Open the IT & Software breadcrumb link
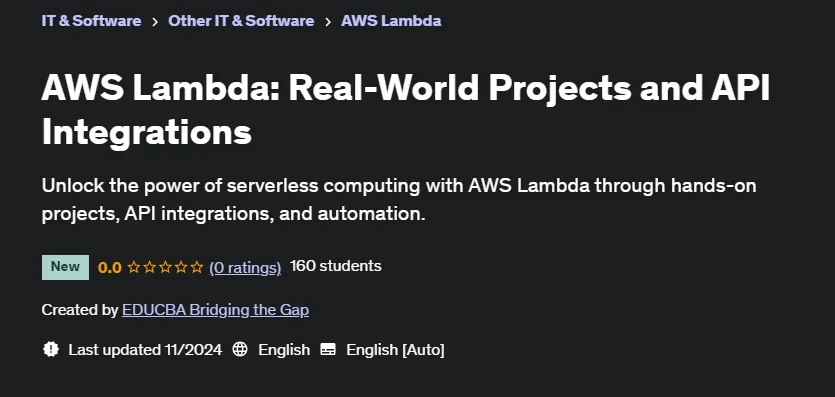Screen dimensions: 835x397 [91, 21]
